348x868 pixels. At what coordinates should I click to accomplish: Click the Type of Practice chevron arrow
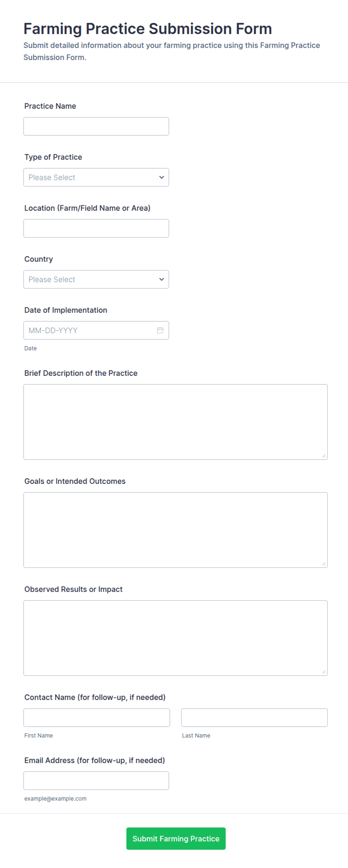point(162,177)
